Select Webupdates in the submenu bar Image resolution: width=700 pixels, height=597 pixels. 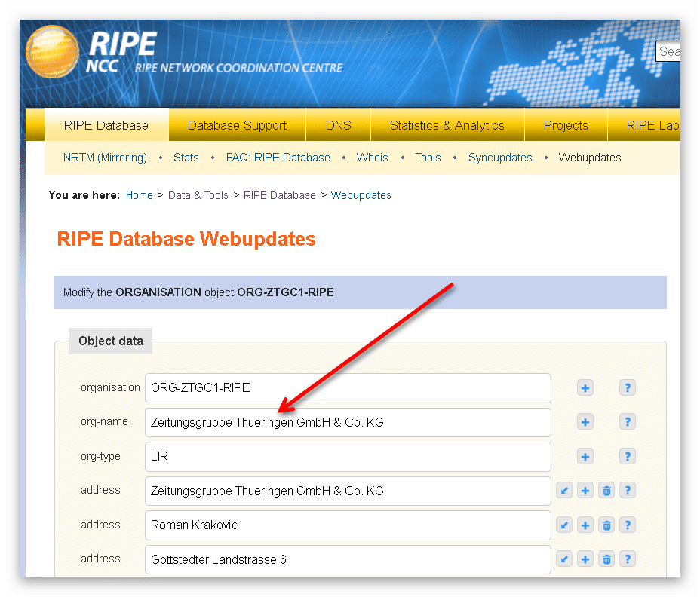point(589,158)
